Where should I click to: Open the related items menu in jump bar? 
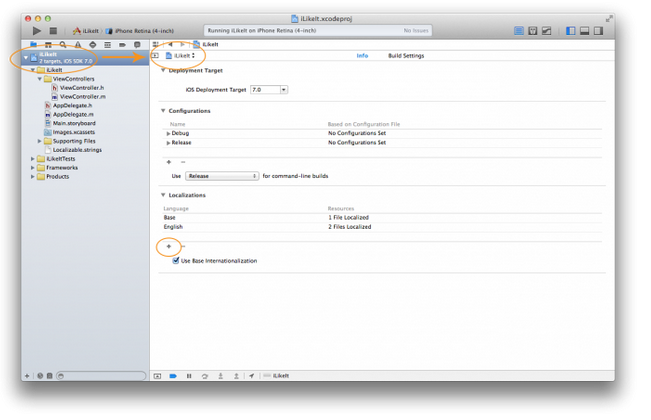tap(156, 44)
